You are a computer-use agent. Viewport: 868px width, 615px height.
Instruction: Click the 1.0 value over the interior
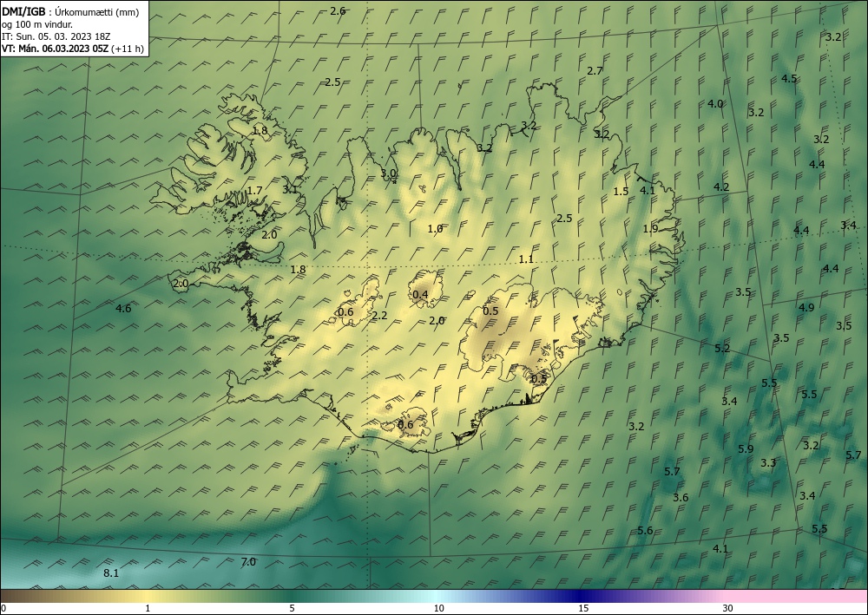click(435, 228)
